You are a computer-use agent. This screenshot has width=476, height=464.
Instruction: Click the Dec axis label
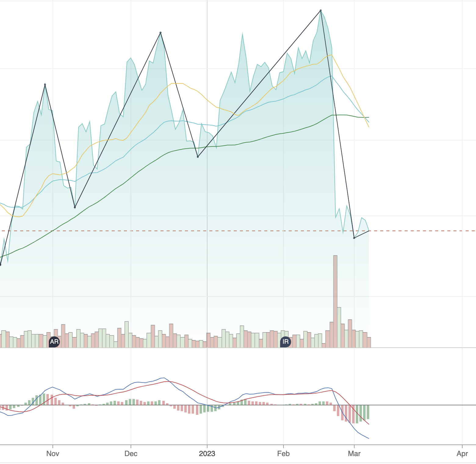click(131, 454)
